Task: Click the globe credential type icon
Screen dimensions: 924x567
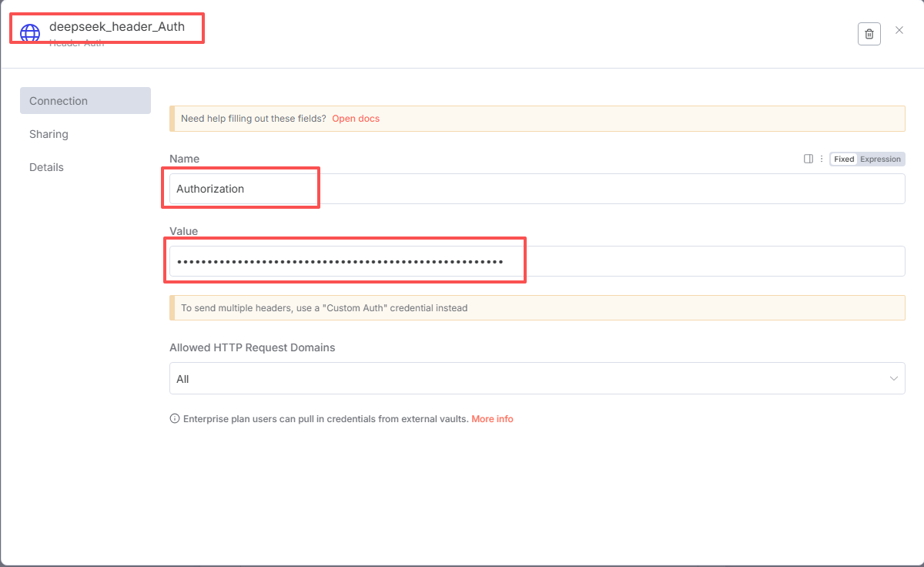Action: (x=30, y=33)
